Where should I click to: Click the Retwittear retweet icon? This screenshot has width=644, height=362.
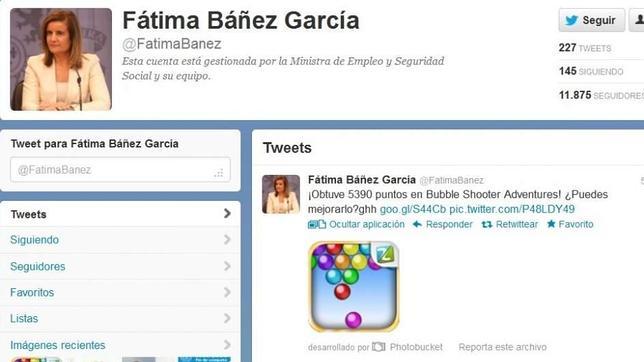(x=487, y=224)
